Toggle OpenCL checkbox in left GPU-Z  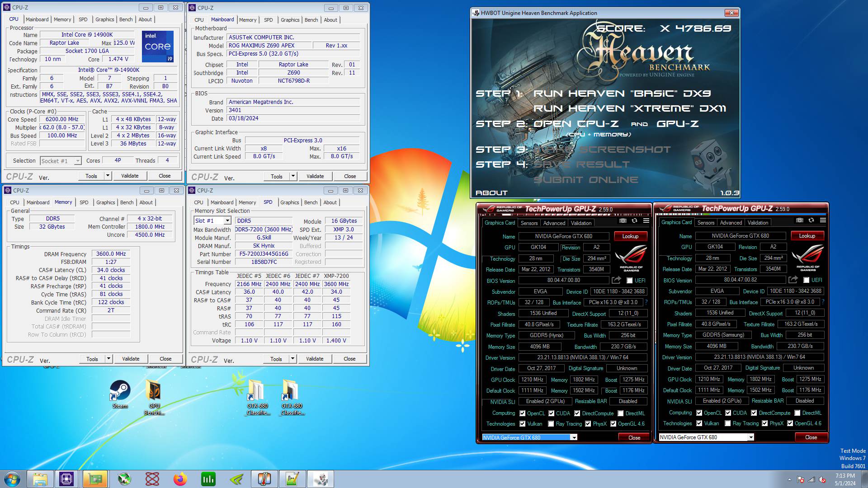click(x=523, y=413)
